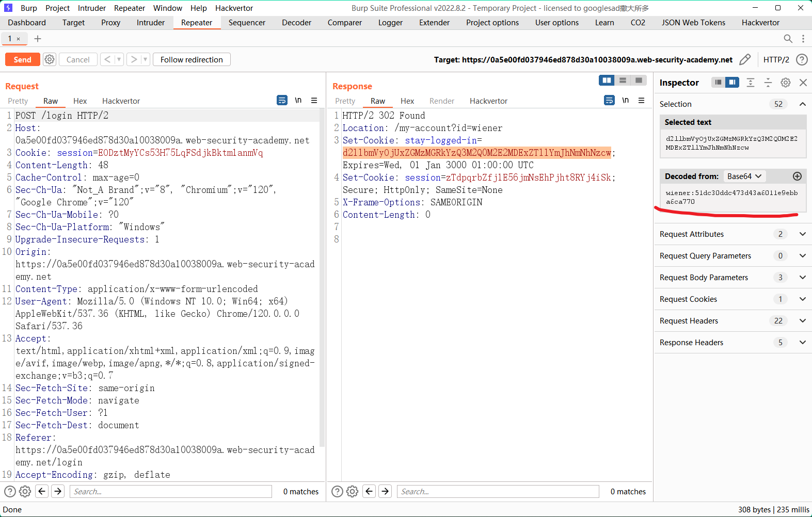The width and height of the screenshot is (812, 517).
Task: Open Inspector settings gear
Action: point(786,82)
